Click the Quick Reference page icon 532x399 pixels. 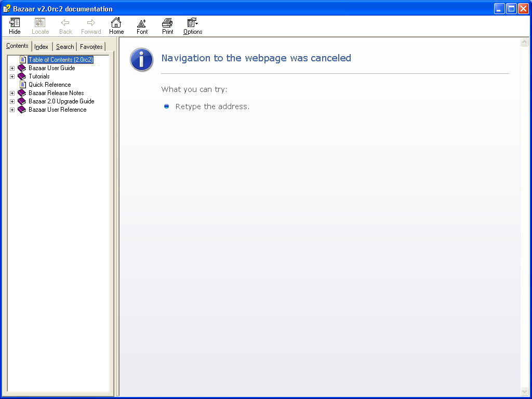click(23, 85)
